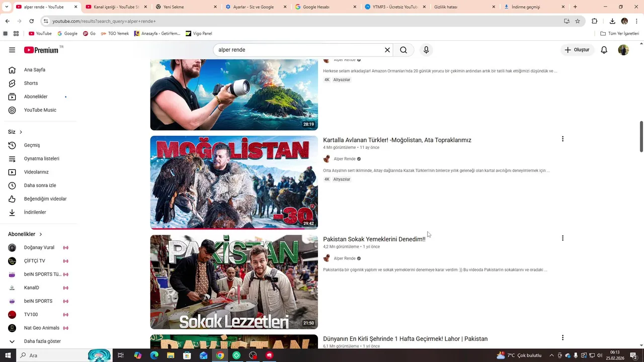This screenshot has width=644, height=362.
Task: Open the notifications bell
Action: [x=604, y=50]
